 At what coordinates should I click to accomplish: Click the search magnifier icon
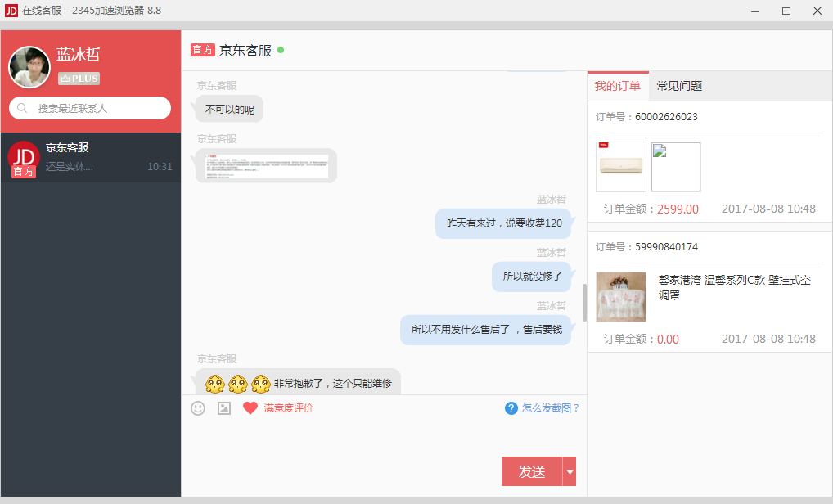[22, 108]
